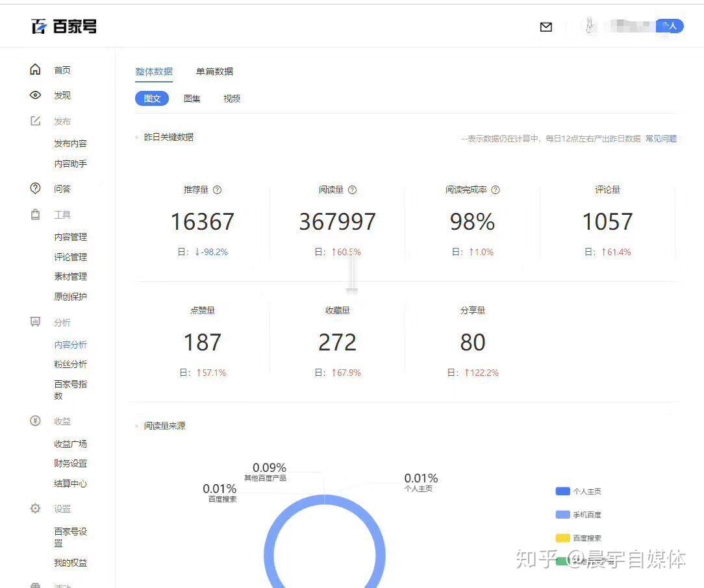
Task: Select the 图文 content type pill
Action: 152,99
